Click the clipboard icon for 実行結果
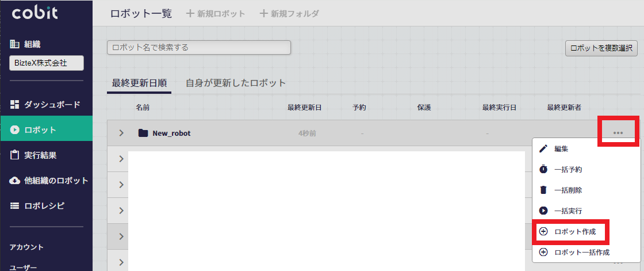 click(15, 155)
